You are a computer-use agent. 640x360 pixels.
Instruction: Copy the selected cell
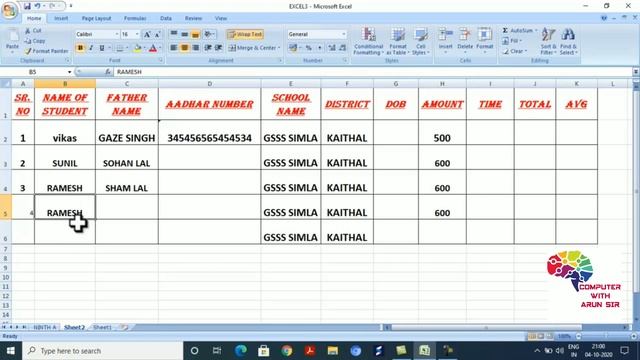click(x=35, y=41)
